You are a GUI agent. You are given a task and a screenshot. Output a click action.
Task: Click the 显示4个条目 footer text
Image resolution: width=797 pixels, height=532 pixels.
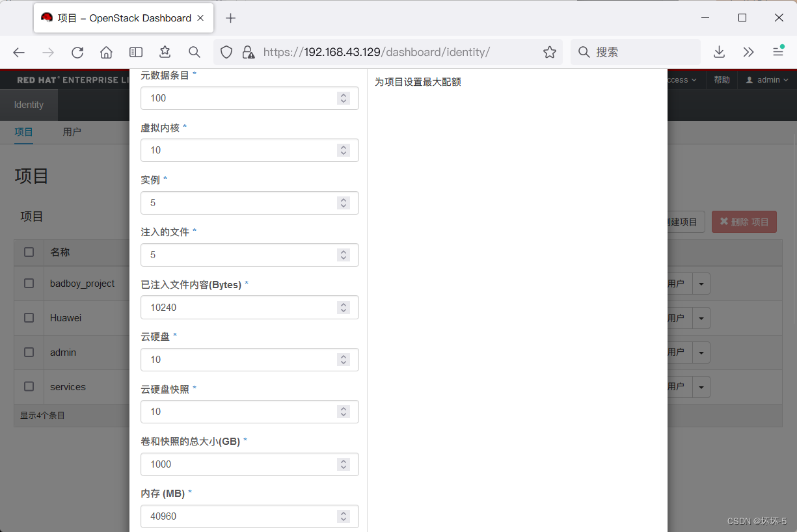pyautogui.click(x=42, y=415)
